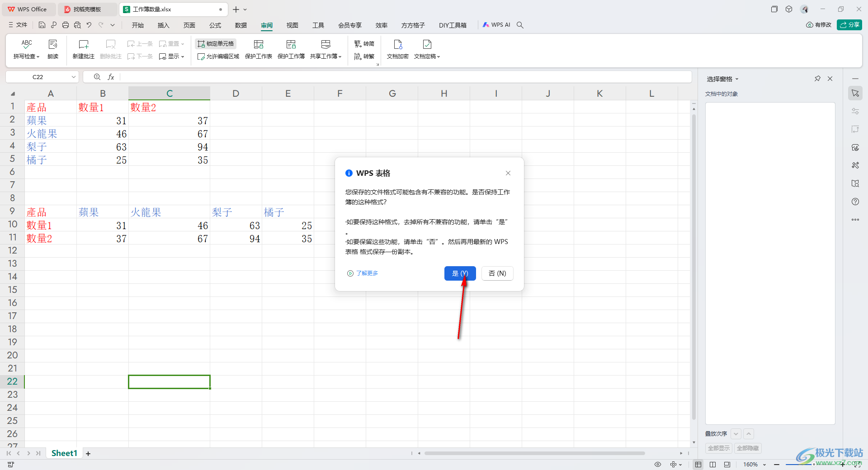Open the show comments (显示) dropdown

[x=172, y=56]
